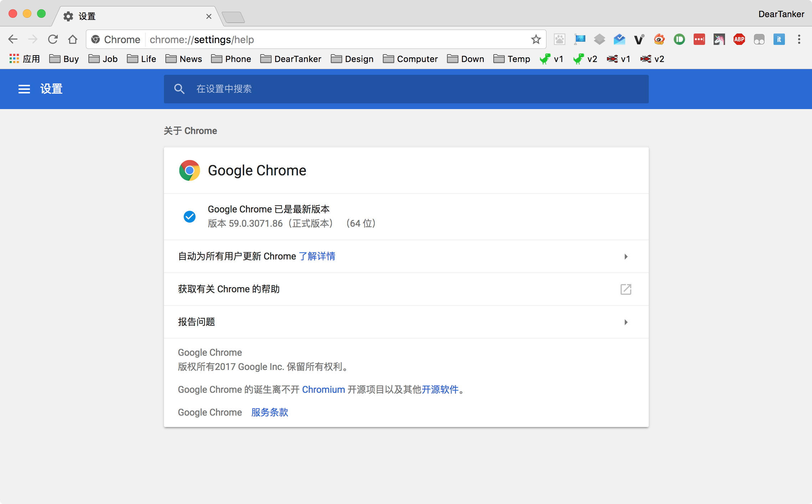Open the paw print extension icon

pyautogui.click(x=560, y=39)
